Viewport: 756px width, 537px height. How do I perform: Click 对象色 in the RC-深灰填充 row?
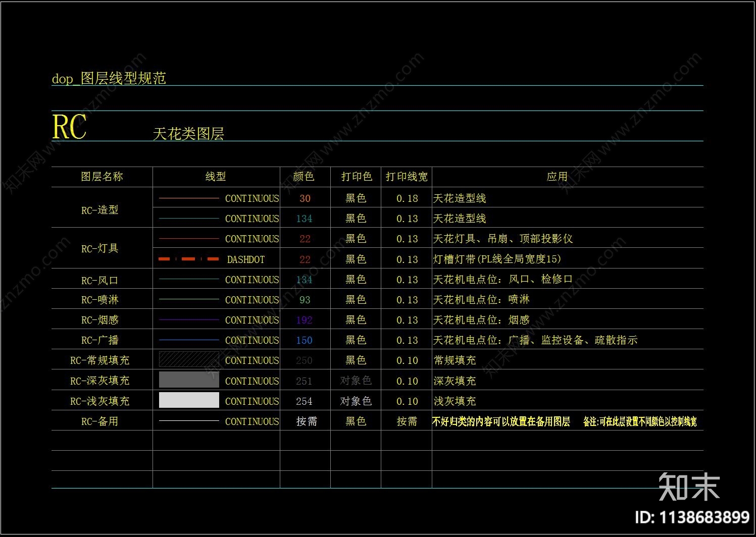pyautogui.click(x=356, y=381)
